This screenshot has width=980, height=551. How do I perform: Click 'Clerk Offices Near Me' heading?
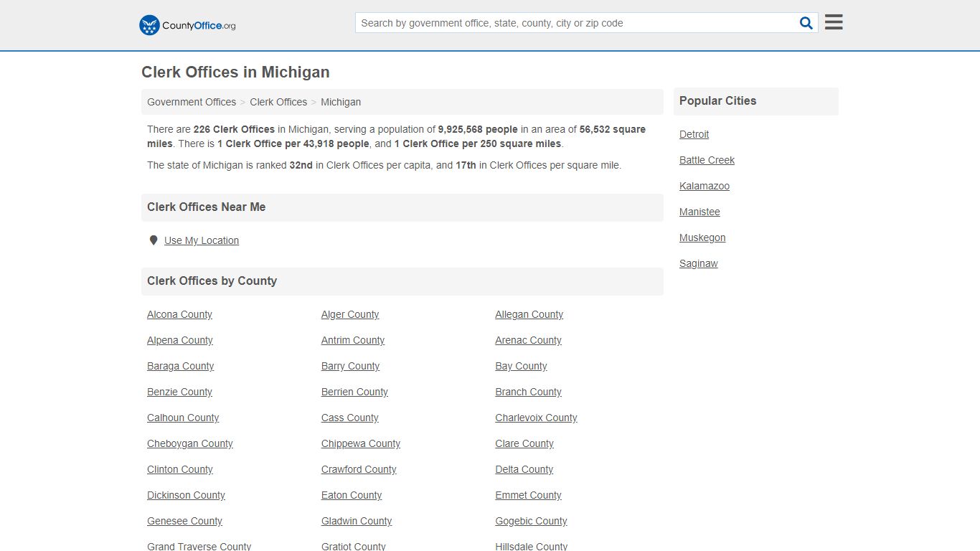pos(206,207)
